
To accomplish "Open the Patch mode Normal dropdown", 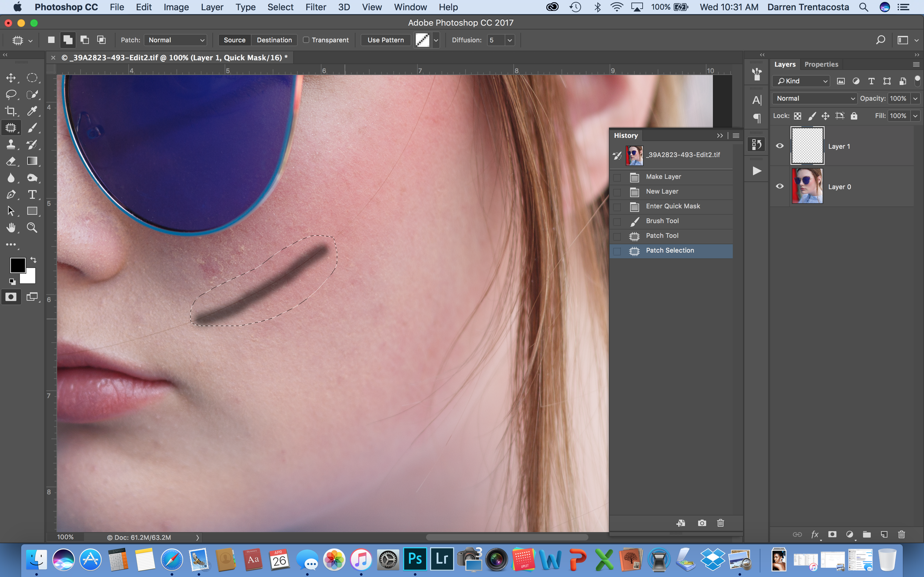I will pyautogui.click(x=175, y=40).
